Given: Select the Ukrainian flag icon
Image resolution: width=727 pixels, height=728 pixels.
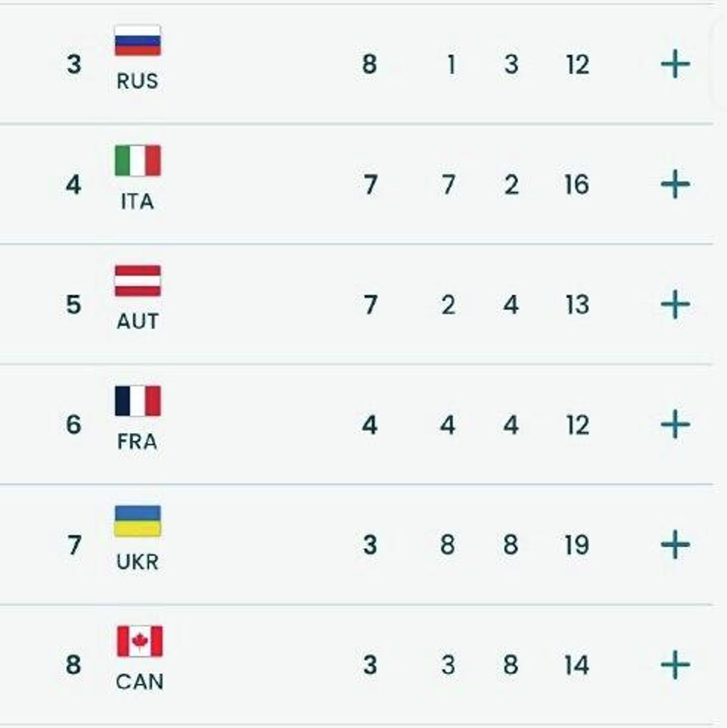Looking at the screenshot, I should [138, 521].
